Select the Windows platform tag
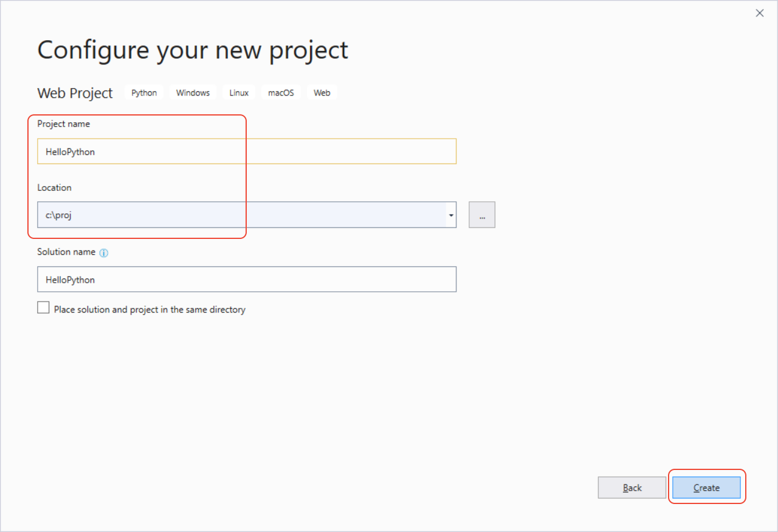This screenshot has width=778, height=532. coord(193,92)
